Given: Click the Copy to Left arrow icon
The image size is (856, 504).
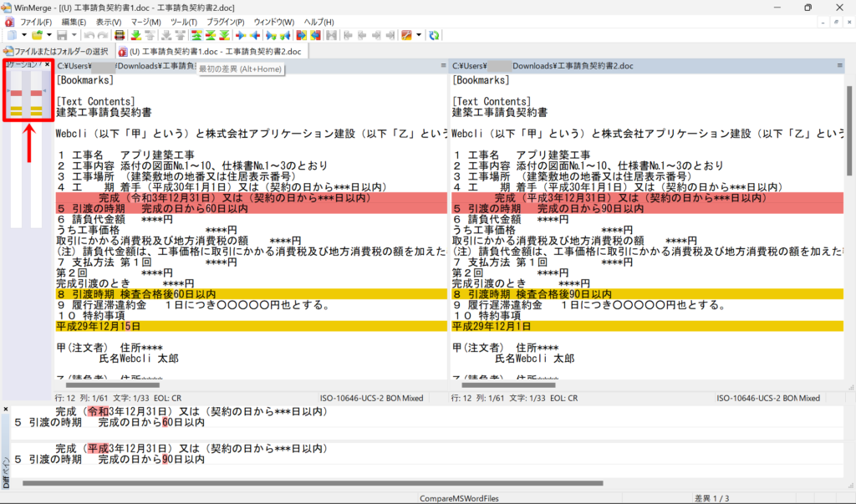Looking at the screenshot, I should pos(253,35).
